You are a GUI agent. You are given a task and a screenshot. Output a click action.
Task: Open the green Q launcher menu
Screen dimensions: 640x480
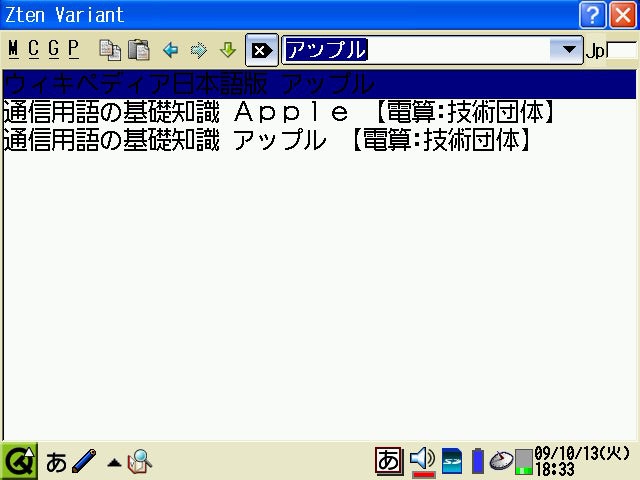(x=19, y=461)
